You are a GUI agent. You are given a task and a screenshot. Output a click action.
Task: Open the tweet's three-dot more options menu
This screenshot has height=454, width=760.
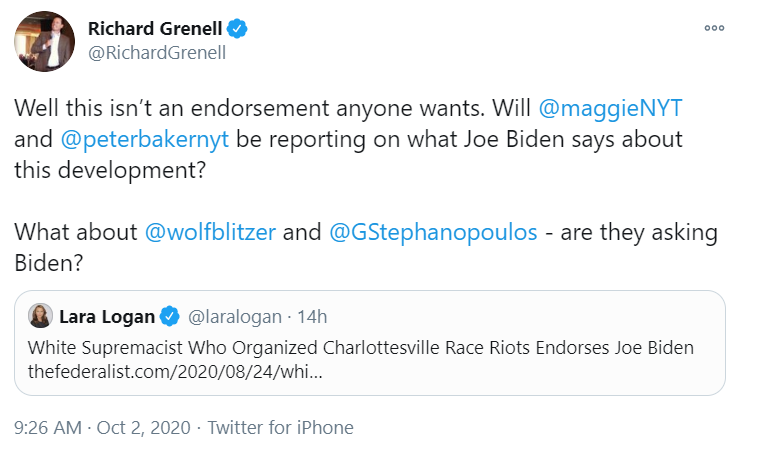[x=714, y=28]
